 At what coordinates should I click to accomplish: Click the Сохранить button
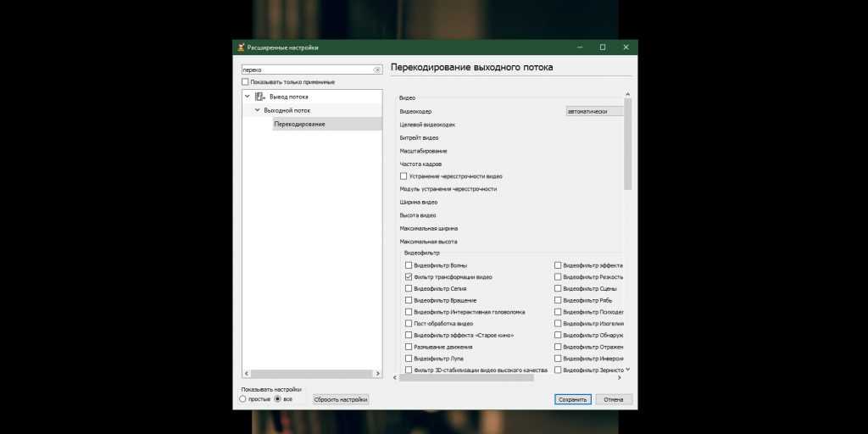tap(572, 399)
